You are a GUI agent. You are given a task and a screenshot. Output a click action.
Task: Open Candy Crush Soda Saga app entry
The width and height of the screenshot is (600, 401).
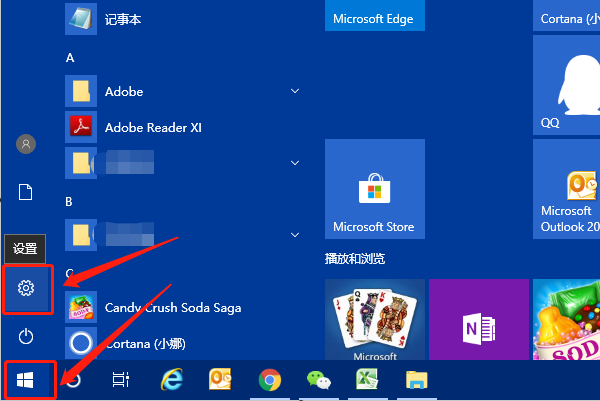point(182,307)
